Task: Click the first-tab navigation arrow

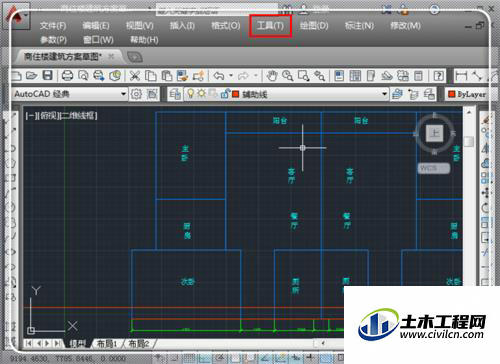Action: click(29, 343)
